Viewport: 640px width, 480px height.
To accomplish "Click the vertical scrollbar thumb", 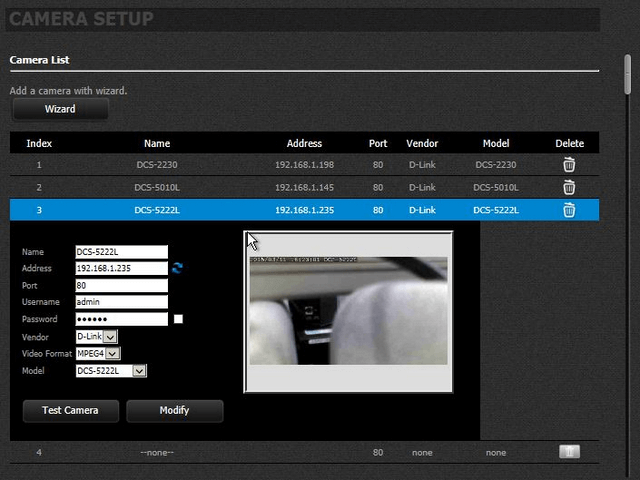I will [x=628, y=75].
